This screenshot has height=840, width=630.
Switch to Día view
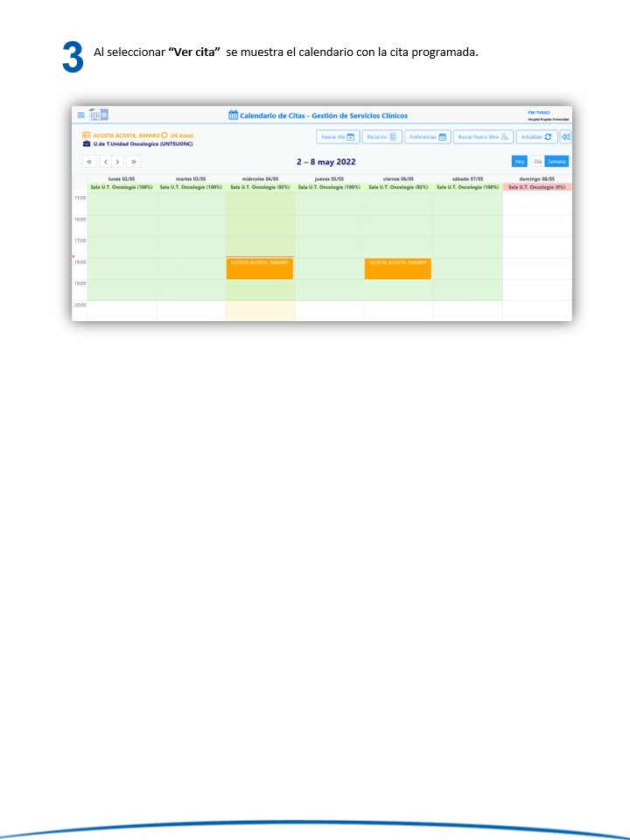pos(538,162)
